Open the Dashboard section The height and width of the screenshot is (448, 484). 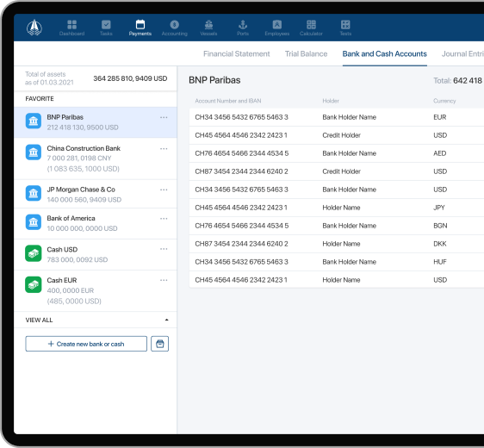(72, 28)
